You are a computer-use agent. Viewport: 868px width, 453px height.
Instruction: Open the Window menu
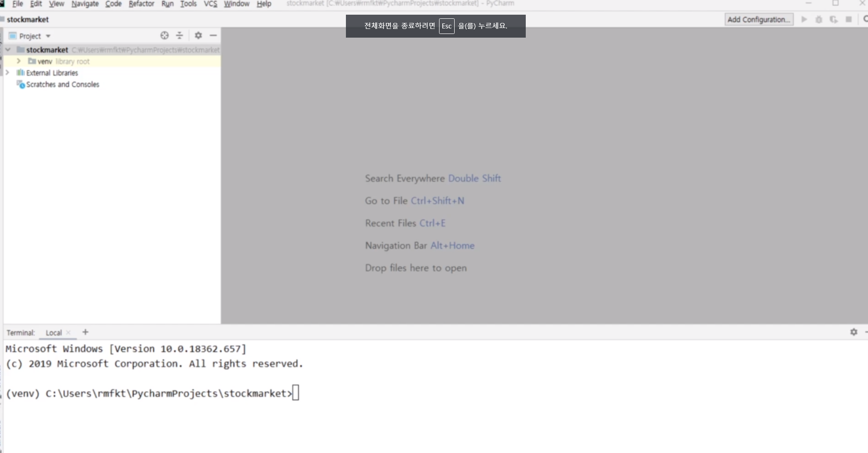(x=236, y=4)
